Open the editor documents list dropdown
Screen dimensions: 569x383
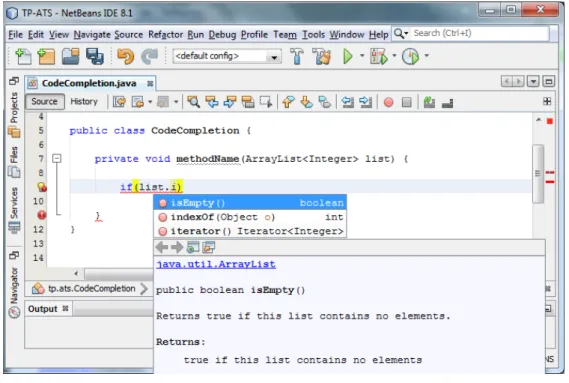533,81
